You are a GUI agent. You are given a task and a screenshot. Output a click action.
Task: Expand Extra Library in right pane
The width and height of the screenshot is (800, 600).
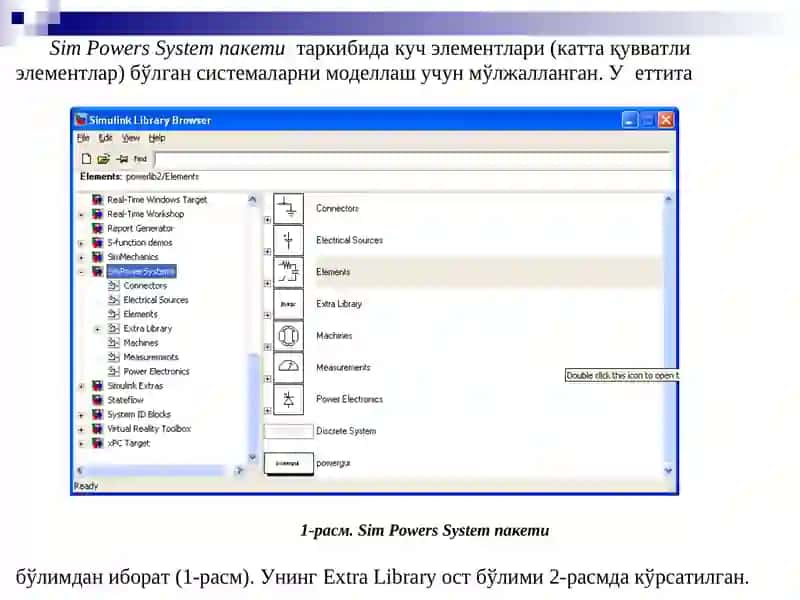[x=267, y=315]
